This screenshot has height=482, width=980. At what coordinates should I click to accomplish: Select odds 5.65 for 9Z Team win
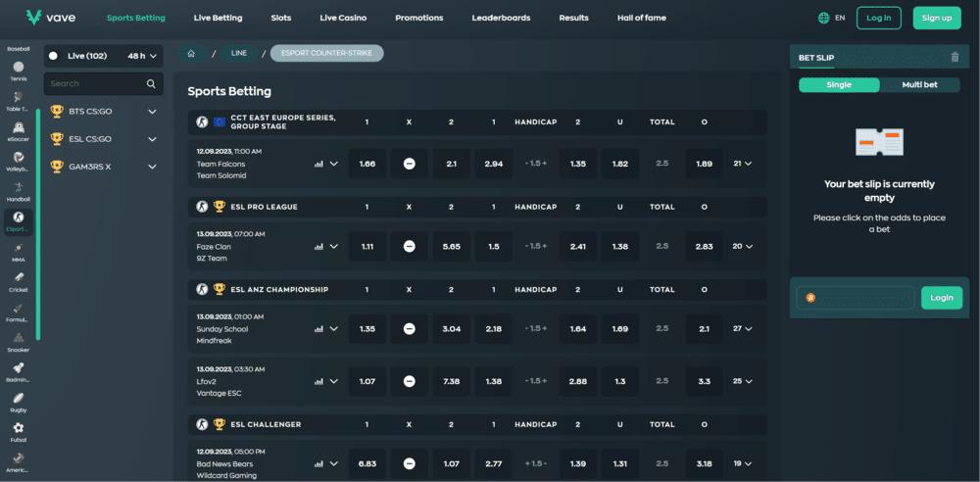tap(451, 246)
